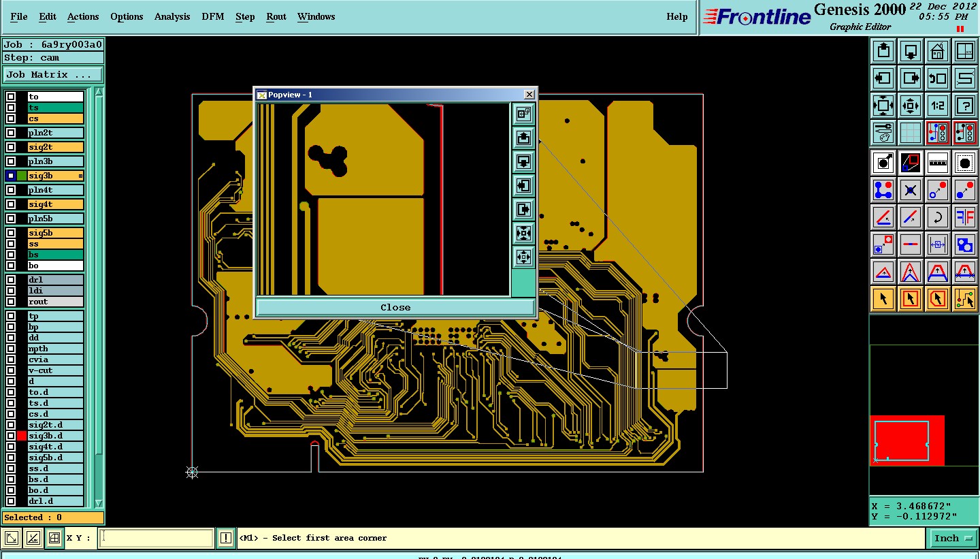The image size is (980, 559).
Task: Click the red overview thumbnail map
Action: click(907, 440)
